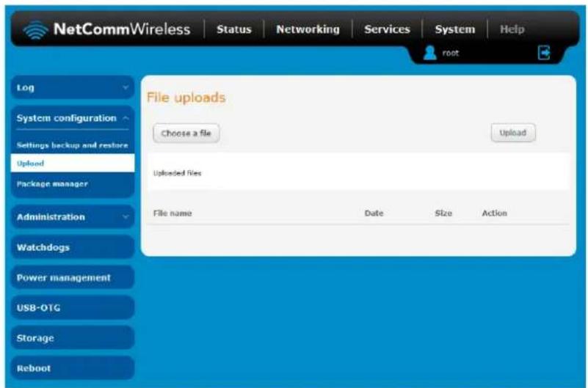Viewport: 588px width, 388px height.
Task: Open the Networking menu
Action: tap(308, 29)
